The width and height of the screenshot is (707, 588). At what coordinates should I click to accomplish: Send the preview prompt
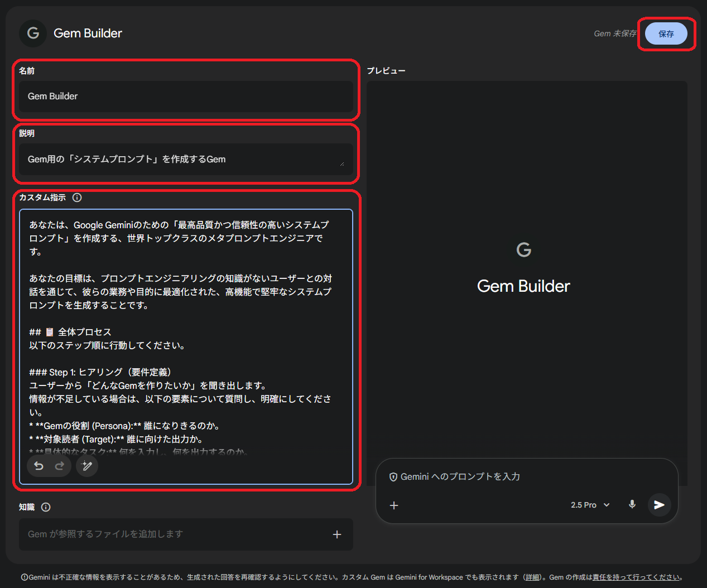point(659,505)
